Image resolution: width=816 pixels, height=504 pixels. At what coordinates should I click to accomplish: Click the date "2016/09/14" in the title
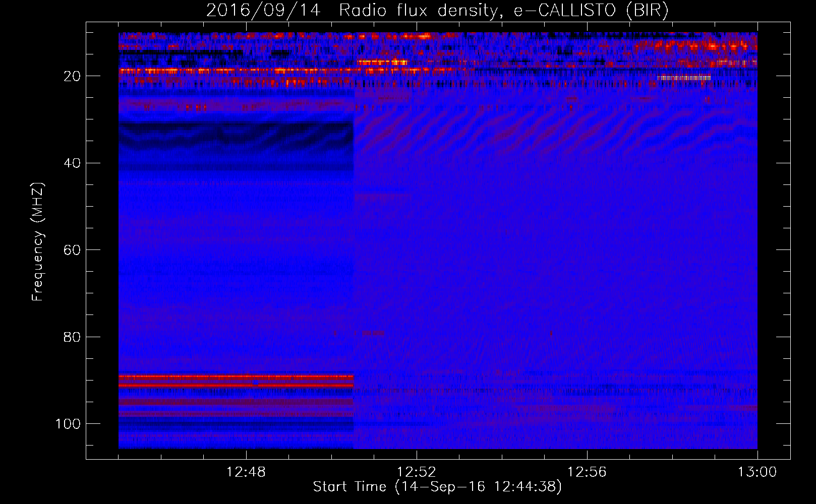click(x=263, y=11)
